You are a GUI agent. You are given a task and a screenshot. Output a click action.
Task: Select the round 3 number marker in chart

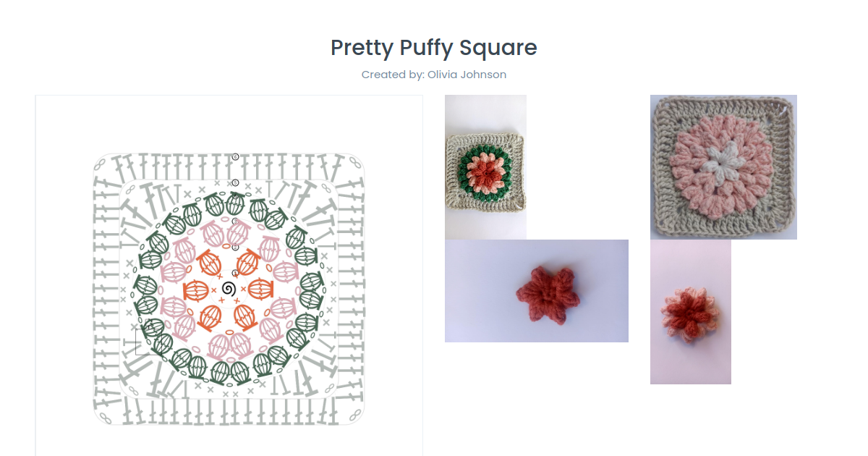pos(235,221)
